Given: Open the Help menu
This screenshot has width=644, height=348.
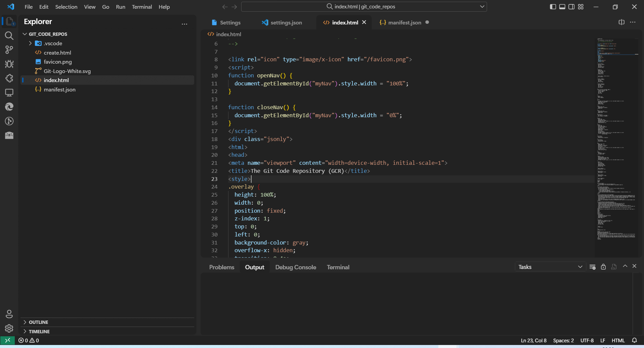Looking at the screenshot, I should (x=164, y=7).
